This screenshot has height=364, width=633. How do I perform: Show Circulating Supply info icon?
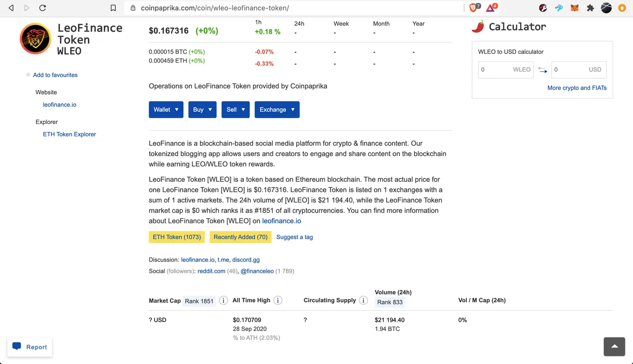(x=363, y=300)
